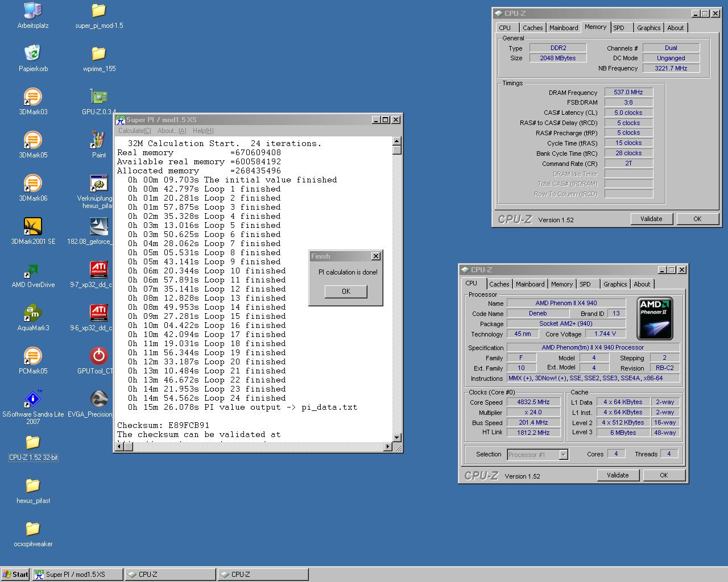The width and height of the screenshot is (728, 582).
Task: Click the AMD Phenom II logo image
Action: click(x=655, y=318)
